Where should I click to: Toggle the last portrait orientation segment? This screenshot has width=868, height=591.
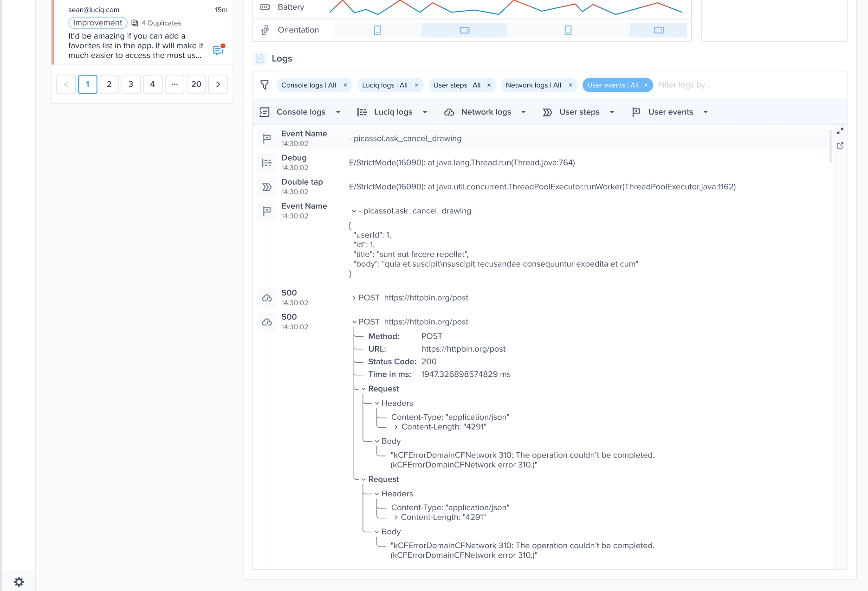pos(567,30)
